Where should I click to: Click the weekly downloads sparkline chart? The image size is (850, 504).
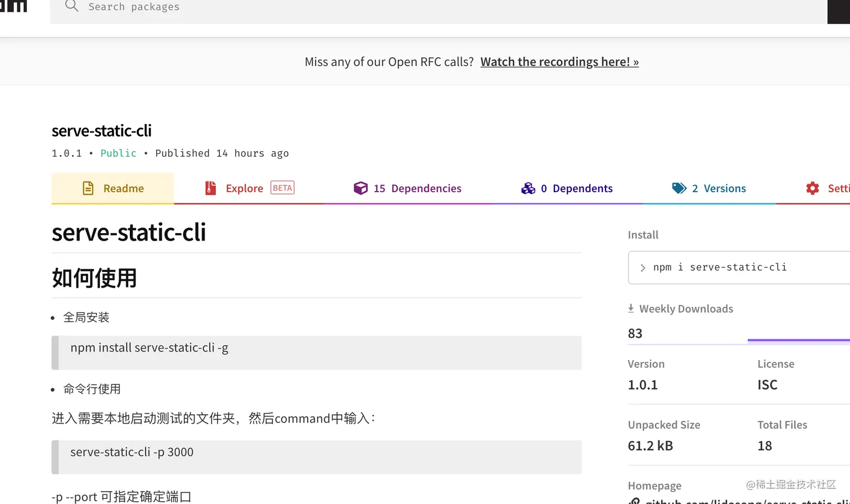(x=799, y=339)
